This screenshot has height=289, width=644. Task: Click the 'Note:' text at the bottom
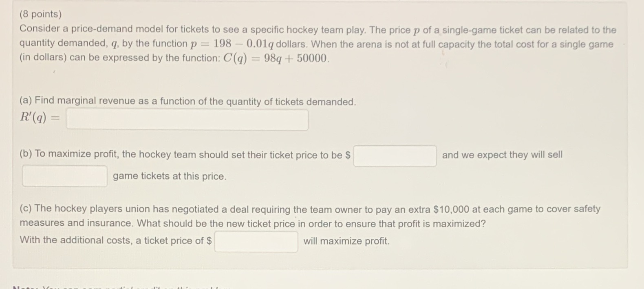24,287
